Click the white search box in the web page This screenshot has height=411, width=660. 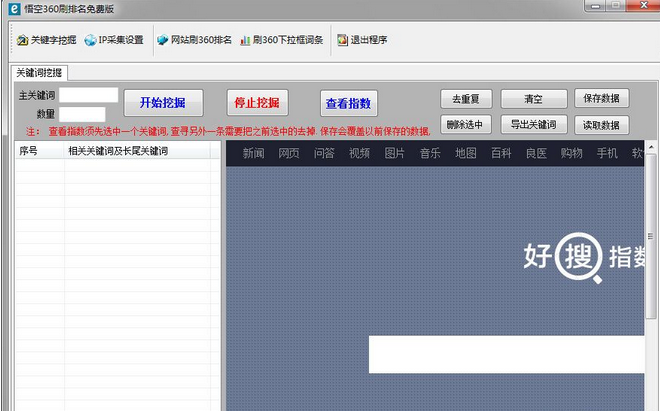pyautogui.click(x=506, y=354)
